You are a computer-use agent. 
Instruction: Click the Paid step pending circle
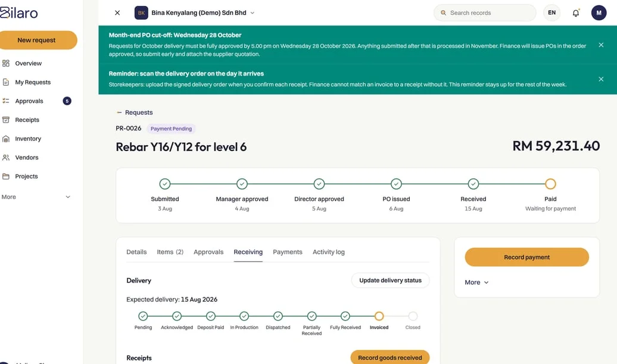[550, 184]
